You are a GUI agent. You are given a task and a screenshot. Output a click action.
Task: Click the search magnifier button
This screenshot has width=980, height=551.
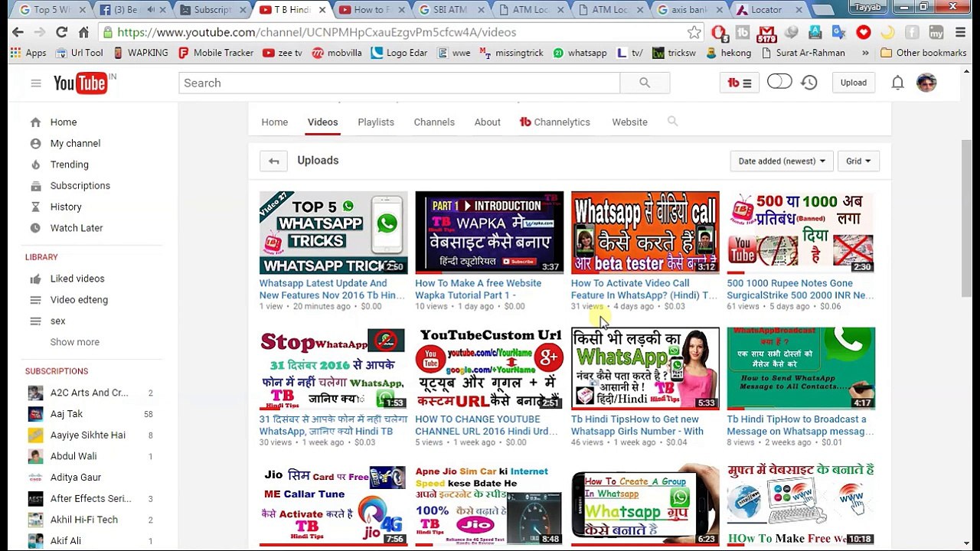[x=645, y=83]
